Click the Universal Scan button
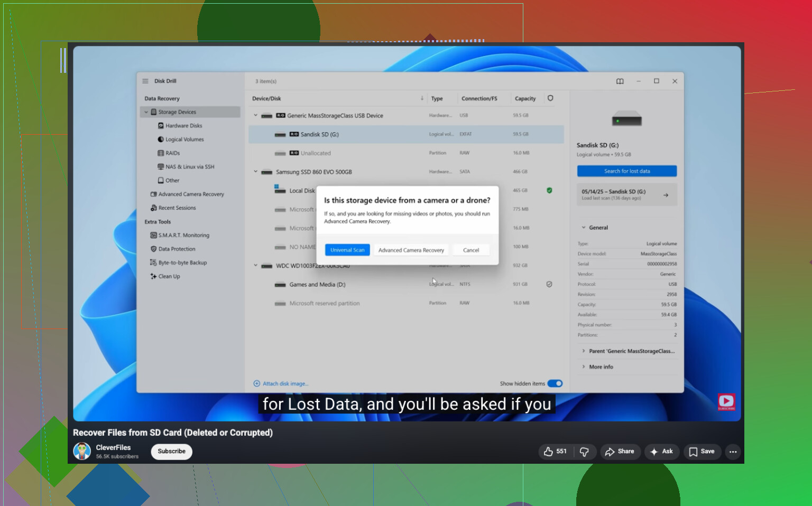 tap(347, 250)
